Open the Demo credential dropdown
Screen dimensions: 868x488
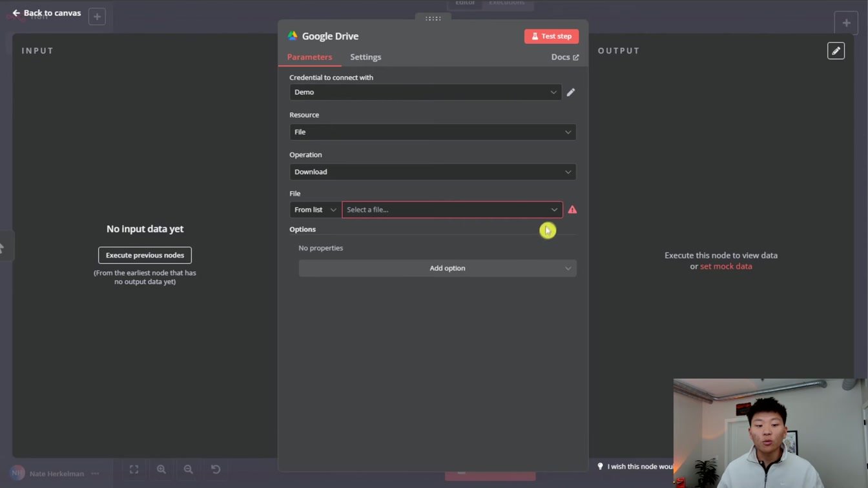425,92
